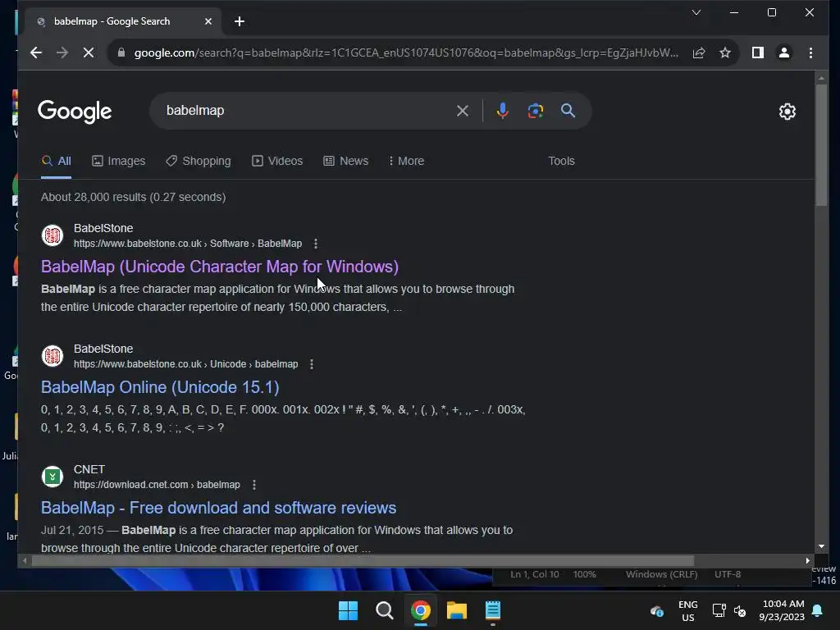This screenshot has height=630, width=840.
Task: Open Windows Start menu
Action: pyautogui.click(x=348, y=610)
